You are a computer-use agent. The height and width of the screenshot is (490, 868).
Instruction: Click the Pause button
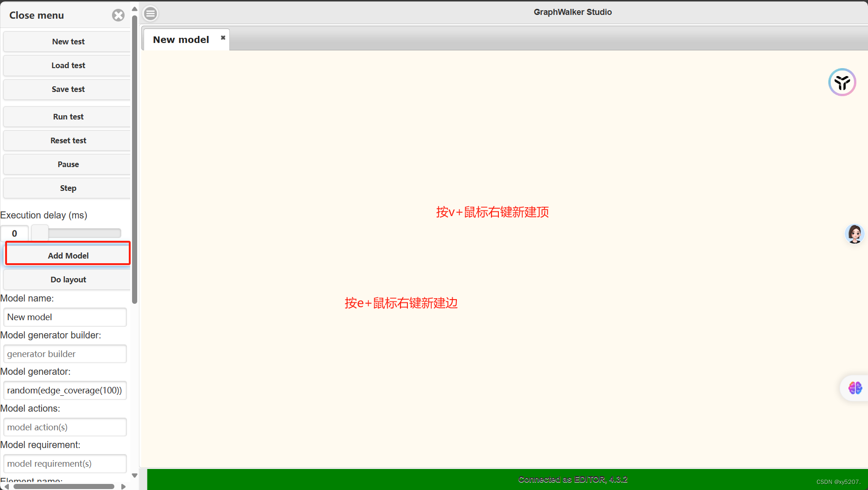point(67,164)
